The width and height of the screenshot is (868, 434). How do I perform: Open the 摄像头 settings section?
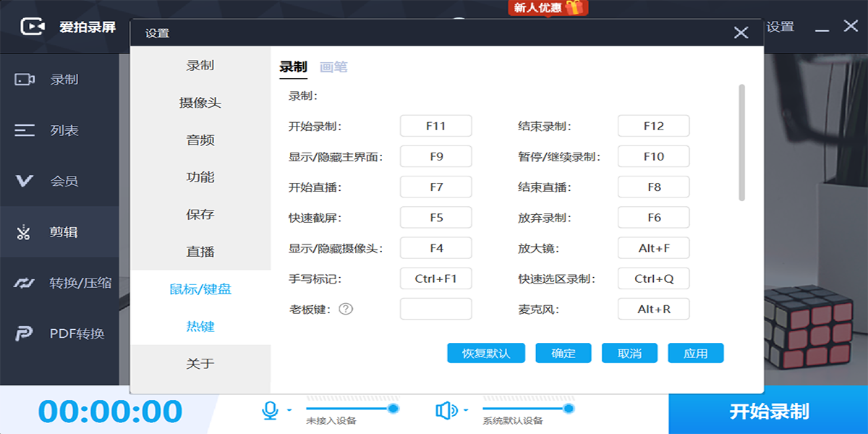(x=200, y=103)
